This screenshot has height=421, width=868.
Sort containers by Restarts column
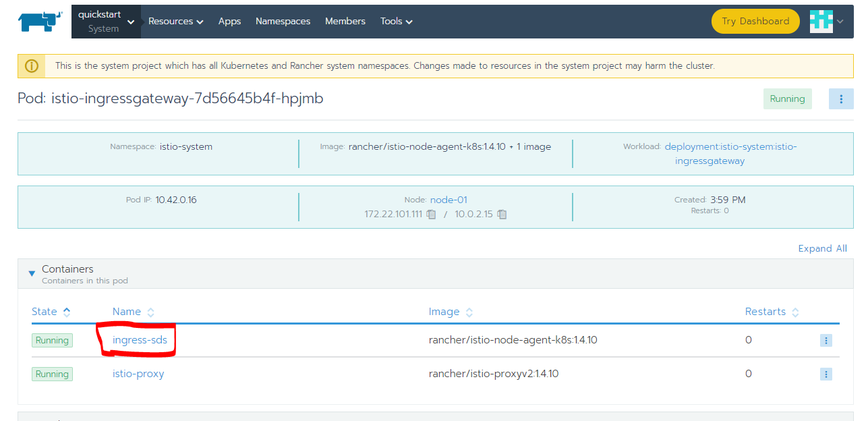772,312
